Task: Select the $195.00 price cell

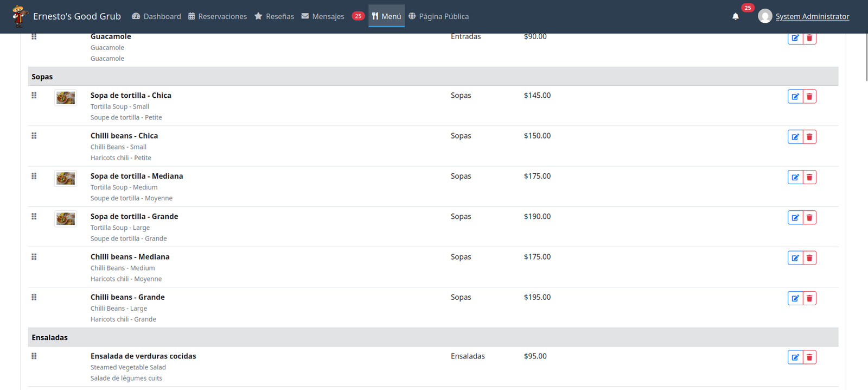Action: tap(537, 297)
